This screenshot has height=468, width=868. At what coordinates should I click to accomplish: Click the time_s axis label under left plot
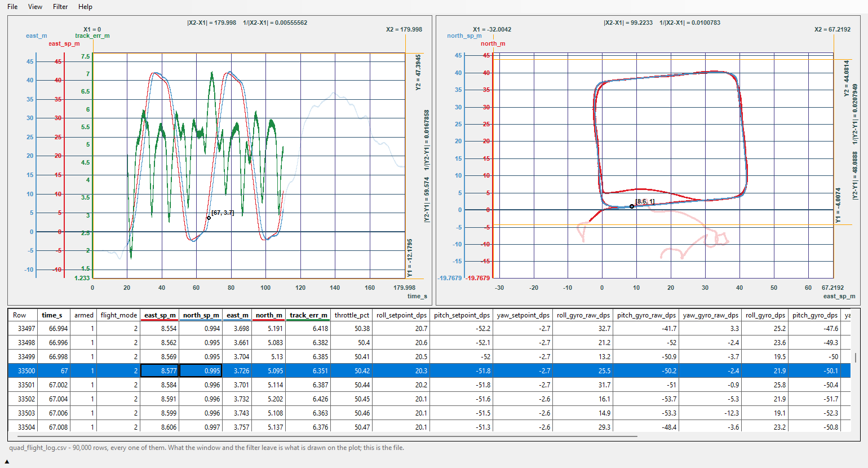point(417,296)
